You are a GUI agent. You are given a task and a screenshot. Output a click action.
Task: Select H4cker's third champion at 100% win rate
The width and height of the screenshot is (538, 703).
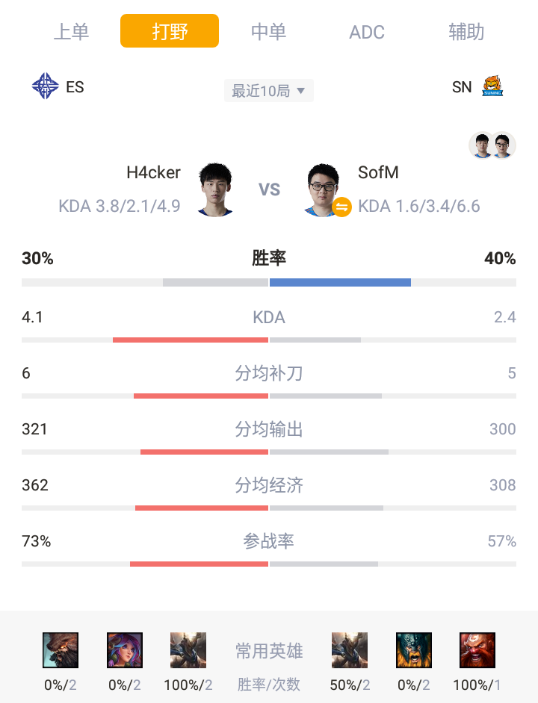tap(188, 650)
